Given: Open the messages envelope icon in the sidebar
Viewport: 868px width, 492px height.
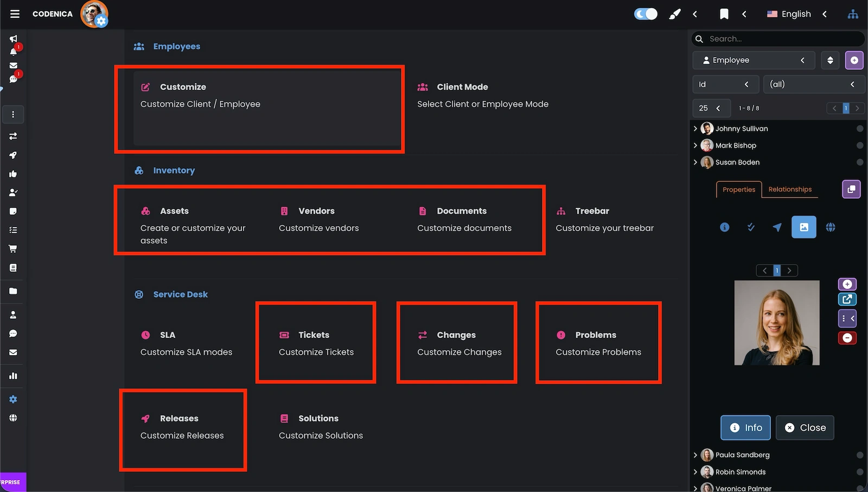Looking at the screenshot, I should (13, 66).
